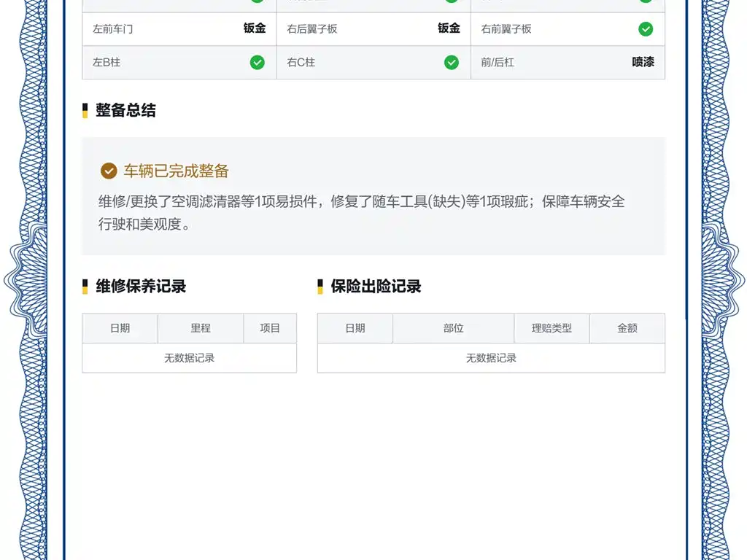Select the 钣金 status for 左前车门
The width and height of the screenshot is (747, 560).
[x=255, y=28]
